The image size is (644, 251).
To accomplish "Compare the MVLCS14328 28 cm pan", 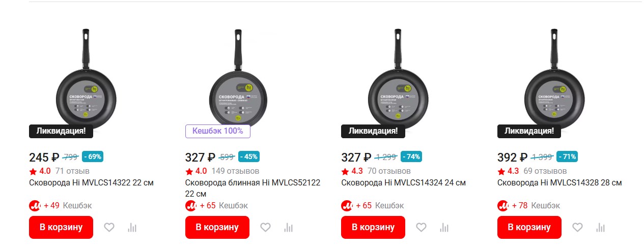I will pos(601,227).
